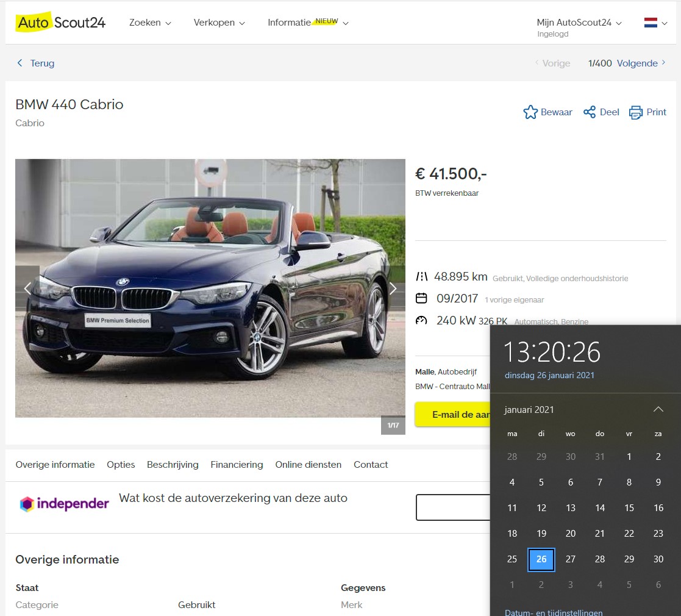Jump to the Financiering section

(x=237, y=465)
